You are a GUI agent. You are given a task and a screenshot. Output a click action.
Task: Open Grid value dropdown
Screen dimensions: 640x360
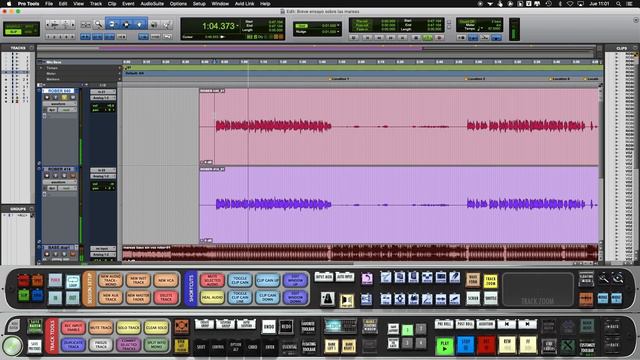[x=338, y=25]
